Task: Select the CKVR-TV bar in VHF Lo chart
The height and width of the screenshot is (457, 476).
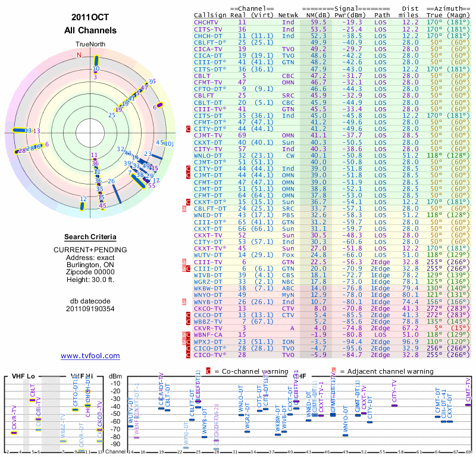Action: pyautogui.click(x=14, y=433)
